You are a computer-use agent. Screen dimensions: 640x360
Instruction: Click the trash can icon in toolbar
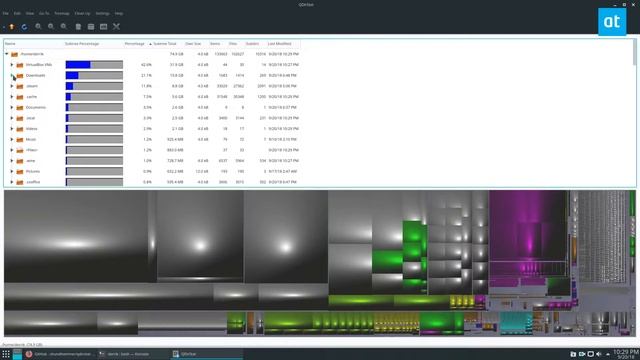78,27
